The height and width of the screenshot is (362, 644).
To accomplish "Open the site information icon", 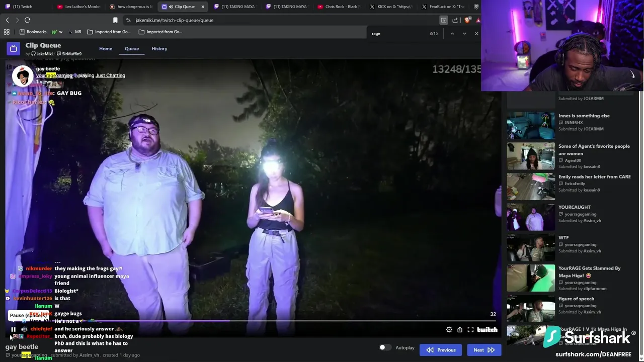I will point(128,20).
